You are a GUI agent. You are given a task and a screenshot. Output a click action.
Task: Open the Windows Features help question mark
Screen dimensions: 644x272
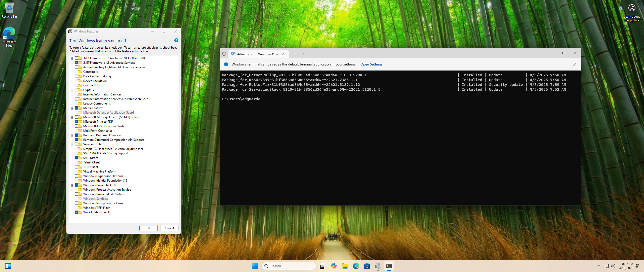(x=176, y=40)
